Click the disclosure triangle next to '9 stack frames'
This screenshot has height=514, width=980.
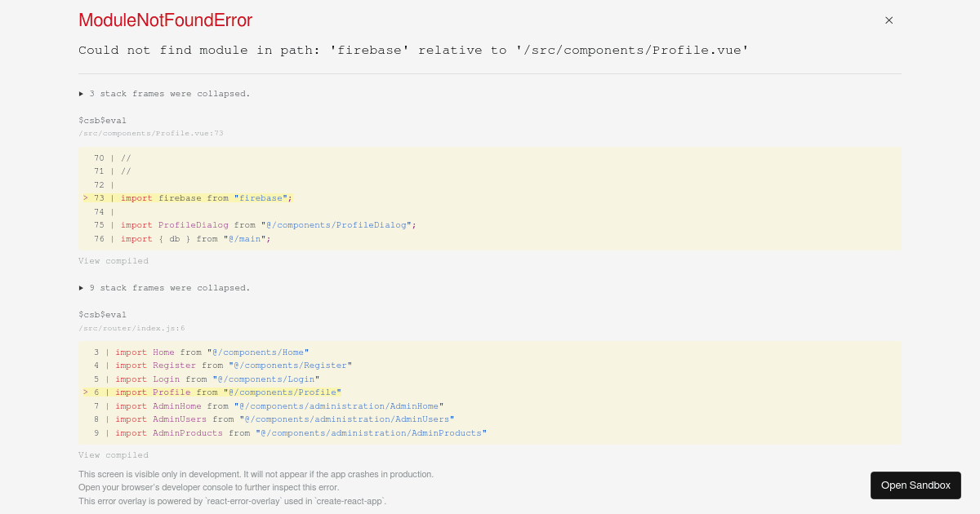pos(80,287)
